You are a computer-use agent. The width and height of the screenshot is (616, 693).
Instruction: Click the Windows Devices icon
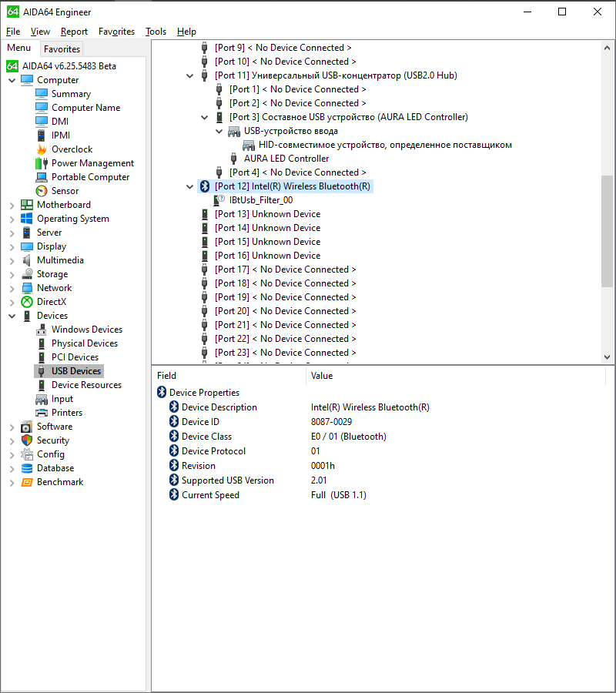click(x=42, y=330)
